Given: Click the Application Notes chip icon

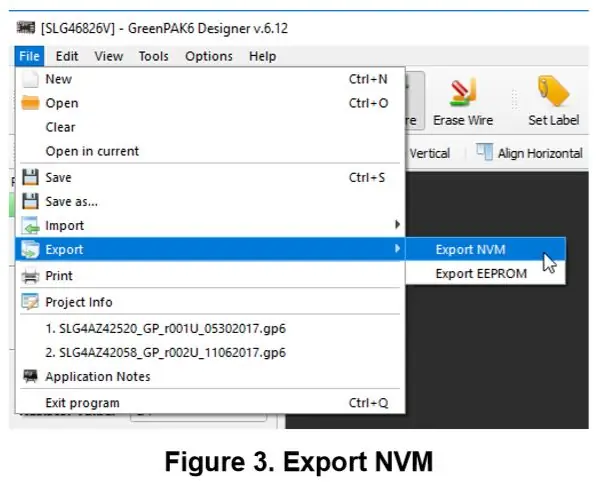Looking at the screenshot, I should pyautogui.click(x=30, y=376).
